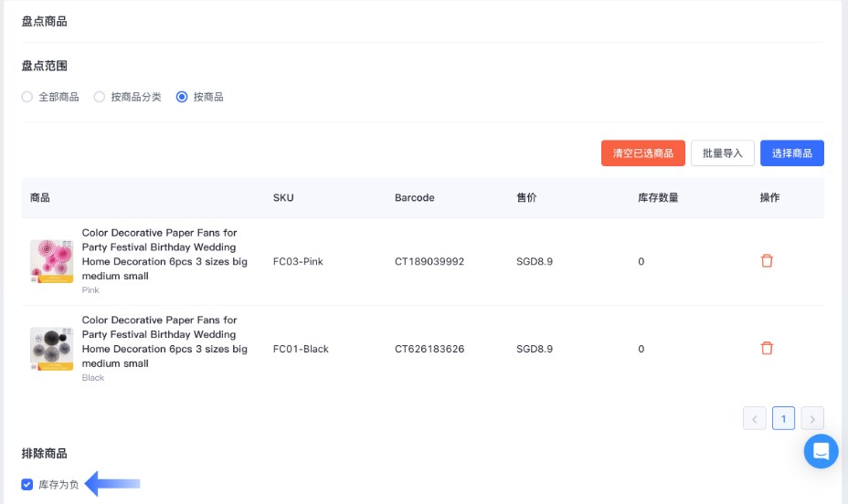Go to previous page arrow
Image resolution: width=848 pixels, height=504 pixels.
point(755,418)
